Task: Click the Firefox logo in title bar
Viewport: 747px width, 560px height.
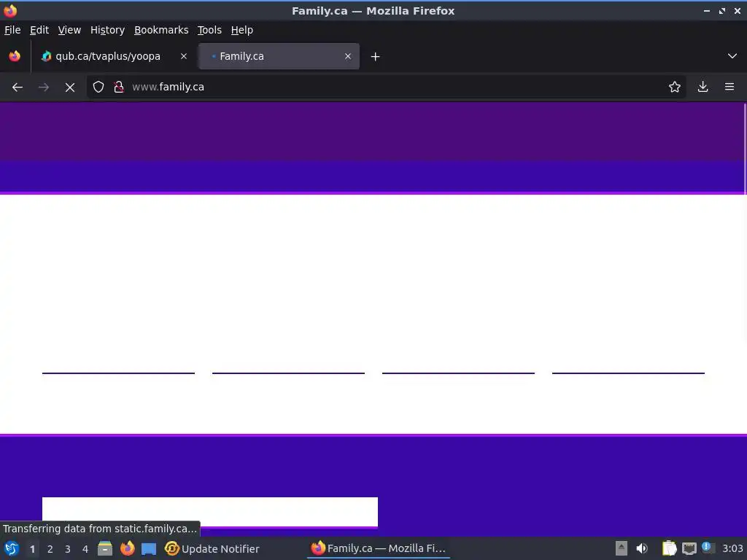Action: 10,10
